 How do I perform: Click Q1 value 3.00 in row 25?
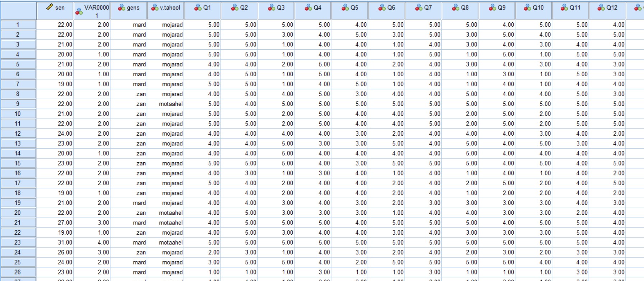coord(214,262)
